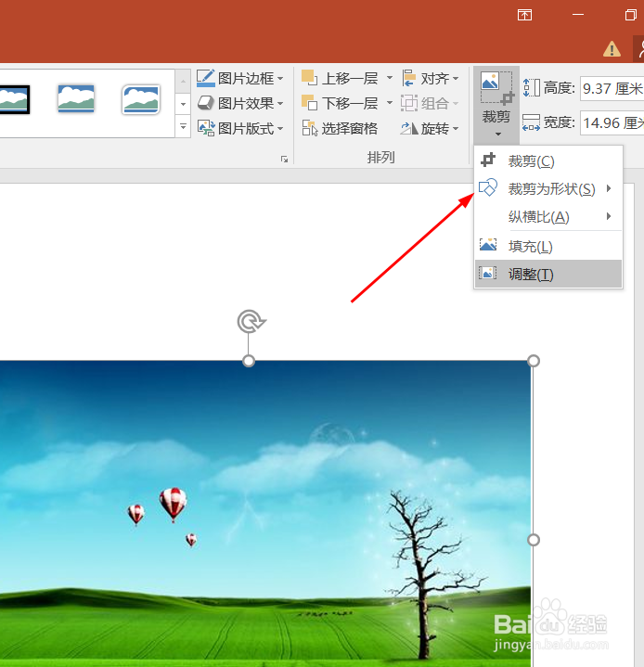Click the height dimension icon

tap(531, 88)
